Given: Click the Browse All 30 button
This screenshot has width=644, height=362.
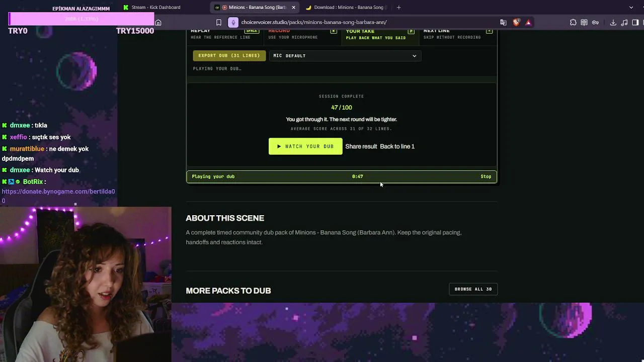Looking at the screenshot, I should click(473, 289).
